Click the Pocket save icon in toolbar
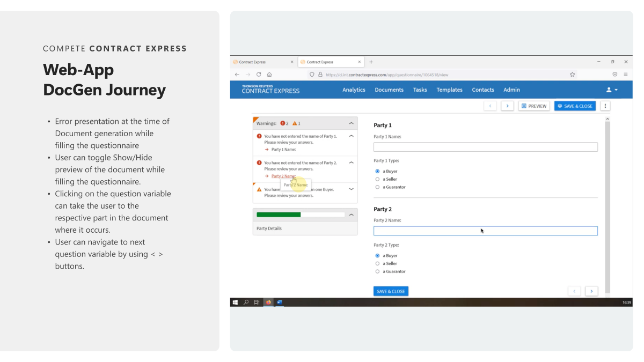644x362 pixels. point(615,75)
